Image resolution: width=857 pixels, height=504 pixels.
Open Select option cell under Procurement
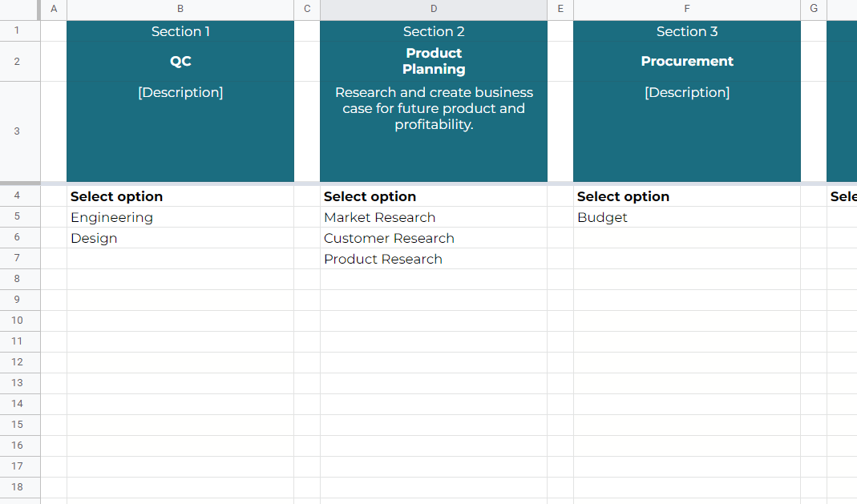(x=687, y=196)
